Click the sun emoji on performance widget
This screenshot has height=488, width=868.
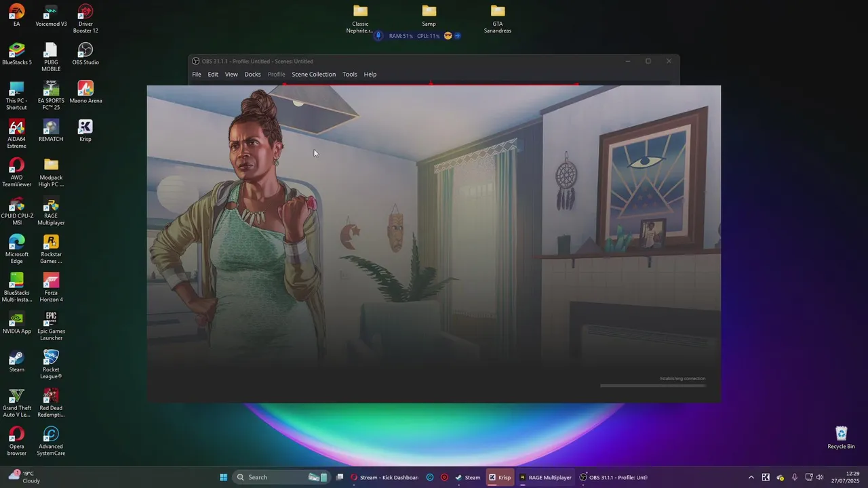[x=448, y=36]
